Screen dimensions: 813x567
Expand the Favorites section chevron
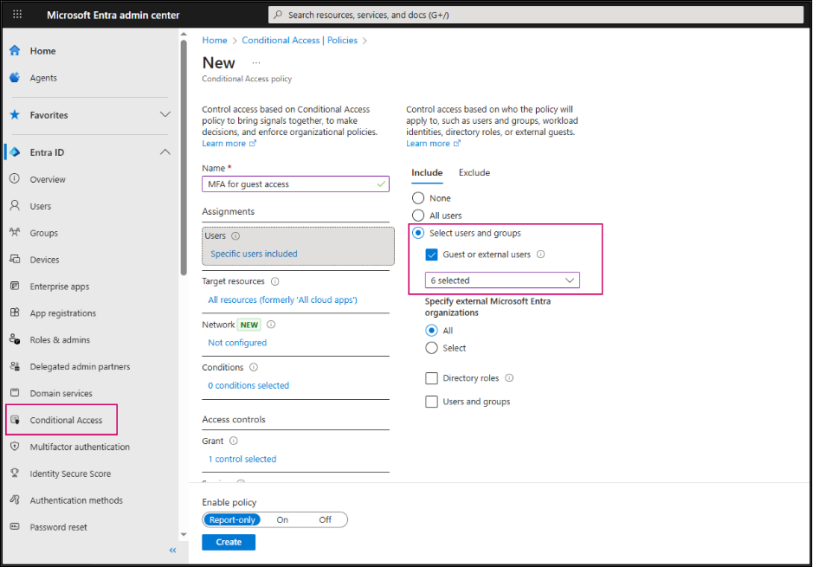pyautogui.click(x=165, y=115)
